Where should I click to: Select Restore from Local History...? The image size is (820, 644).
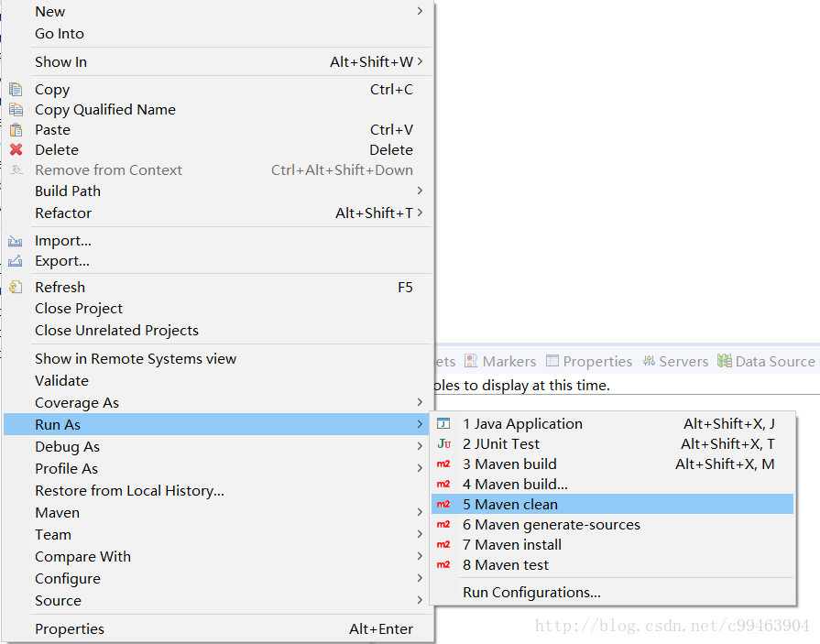[217, 490]
